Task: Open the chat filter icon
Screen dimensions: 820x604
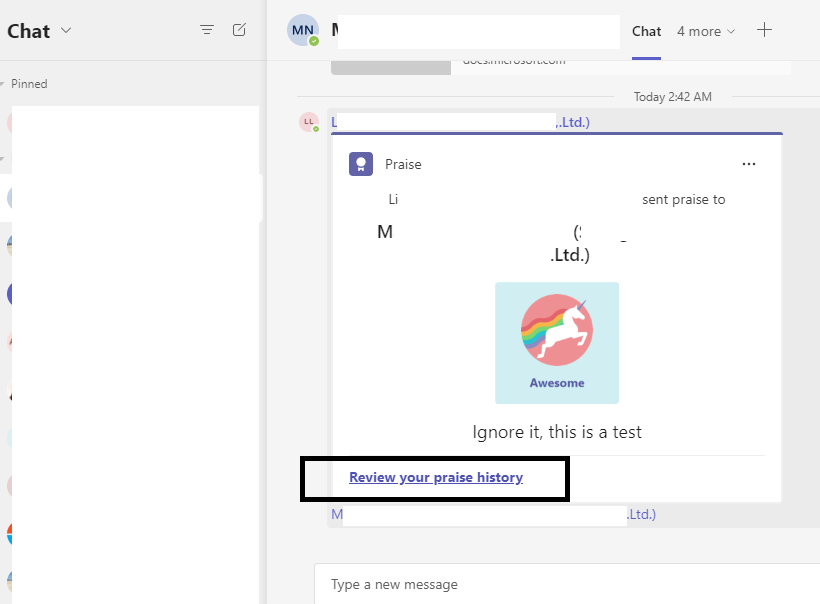Action: tap(207, 30)
